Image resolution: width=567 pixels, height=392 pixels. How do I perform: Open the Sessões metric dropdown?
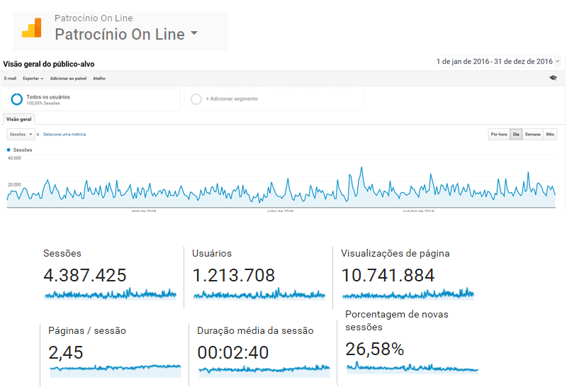21,134
